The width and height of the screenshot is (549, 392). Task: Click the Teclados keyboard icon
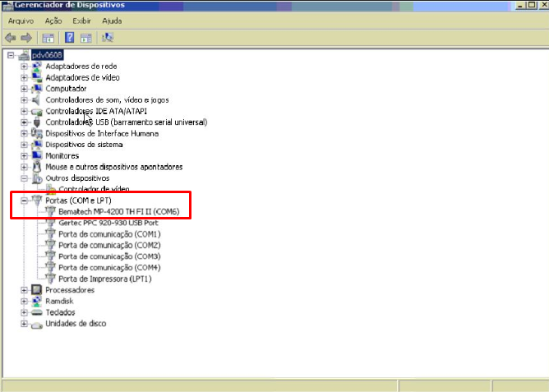click(x=37, y=312)
